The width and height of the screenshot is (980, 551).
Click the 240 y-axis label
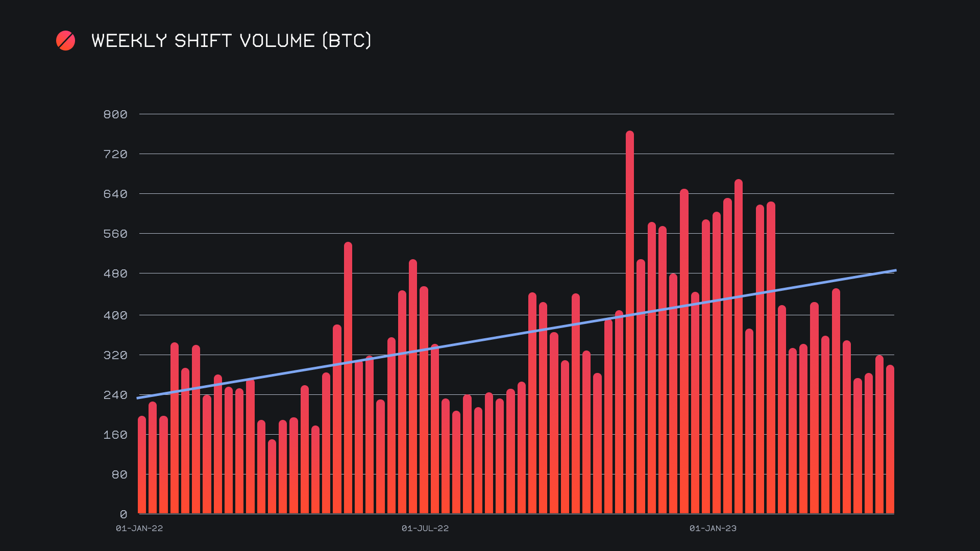coord(115,395)
